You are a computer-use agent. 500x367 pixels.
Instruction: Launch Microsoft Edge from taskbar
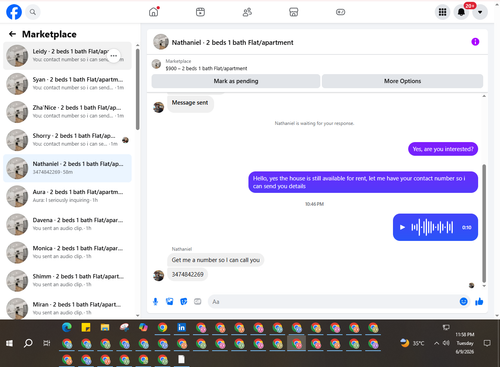(67, 328)
